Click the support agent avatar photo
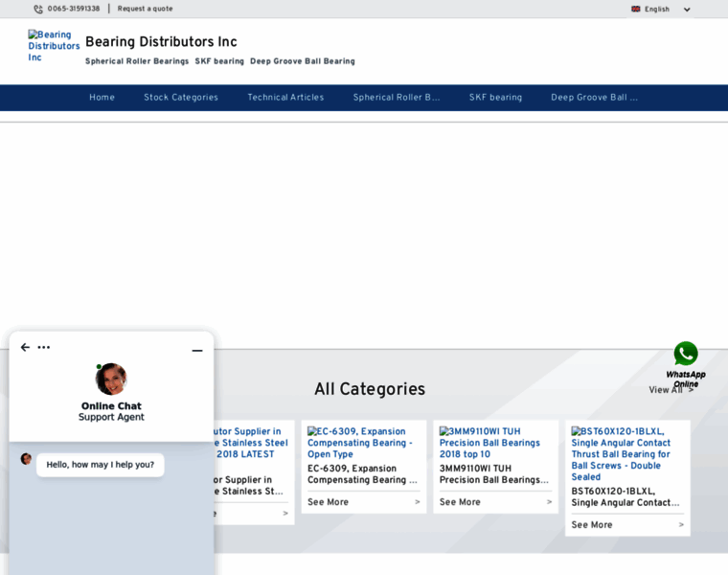 tap(111, 379)
